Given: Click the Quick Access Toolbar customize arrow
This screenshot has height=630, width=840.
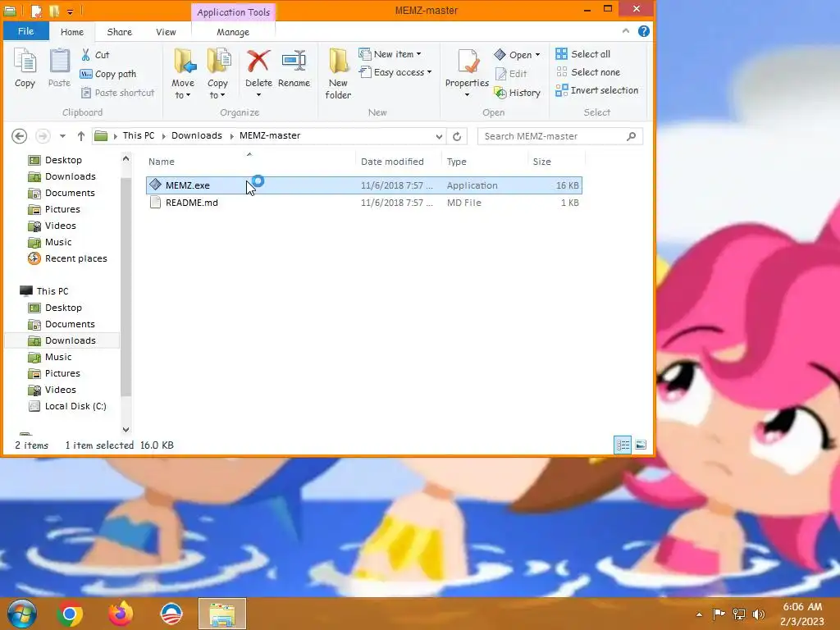Looking at the screenshot, I should 70,11.
